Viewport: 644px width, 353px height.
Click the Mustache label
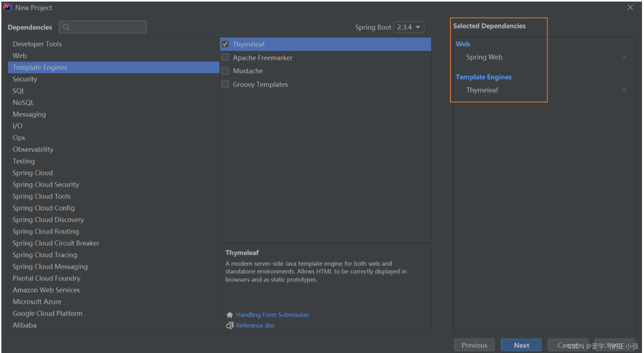tap(248, 71)
